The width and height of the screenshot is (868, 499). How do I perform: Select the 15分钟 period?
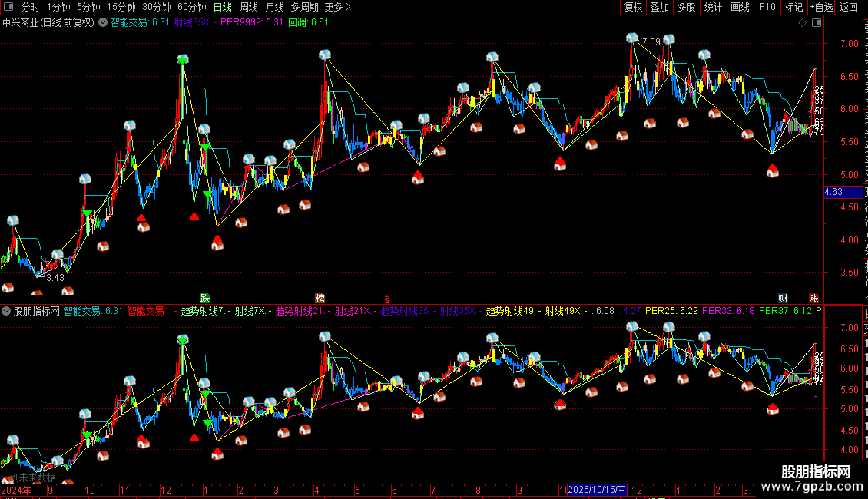tap(121, 7)
